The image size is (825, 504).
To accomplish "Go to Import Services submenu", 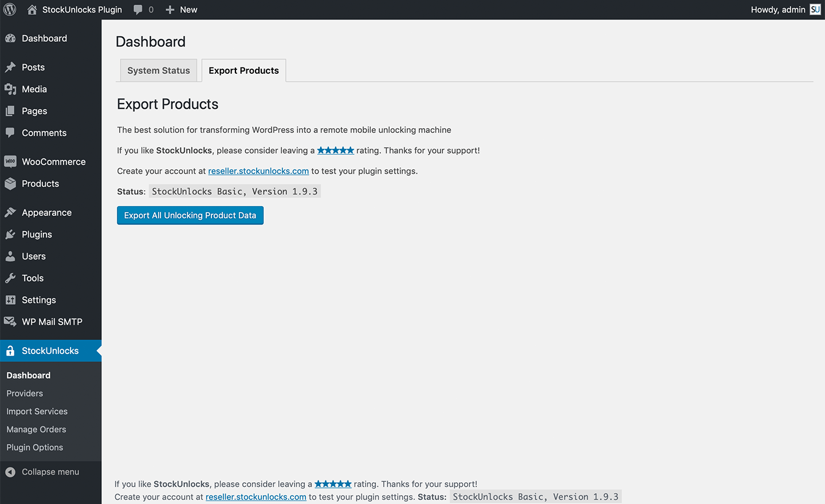I will point(37,411).
